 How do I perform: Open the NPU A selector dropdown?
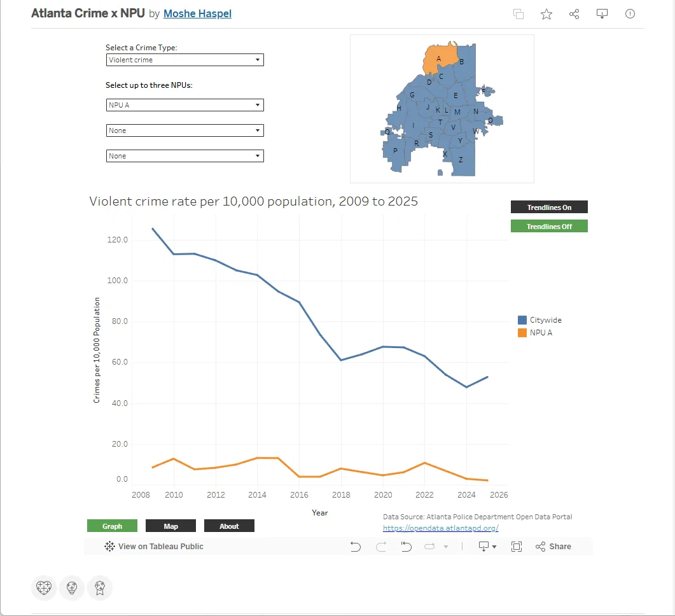click(184, 104)
